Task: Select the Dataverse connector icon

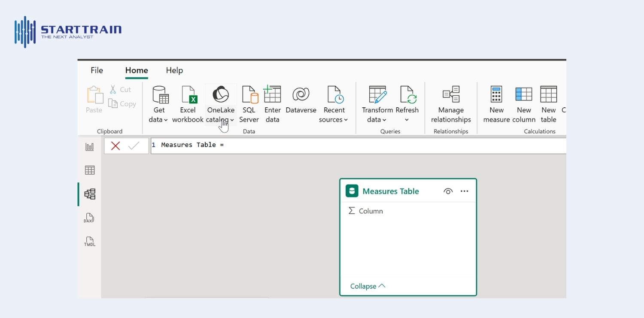Action: click(x=301, y=95)
